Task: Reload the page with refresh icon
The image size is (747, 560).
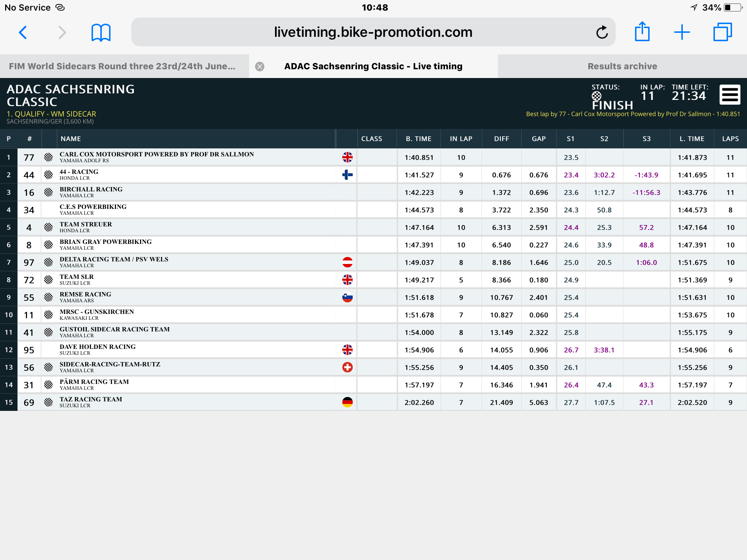Action: click(x=602, y=32)
